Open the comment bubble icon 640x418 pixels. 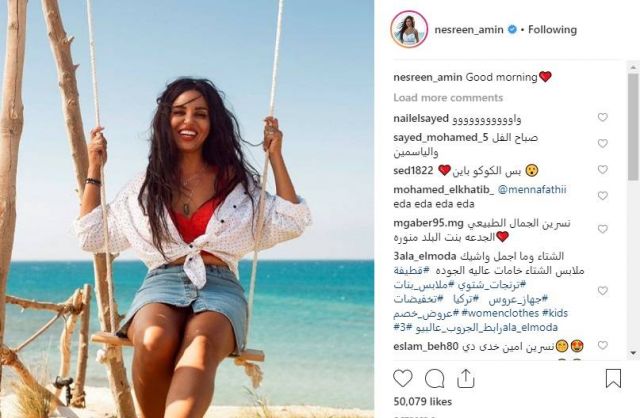click(434, 378)
